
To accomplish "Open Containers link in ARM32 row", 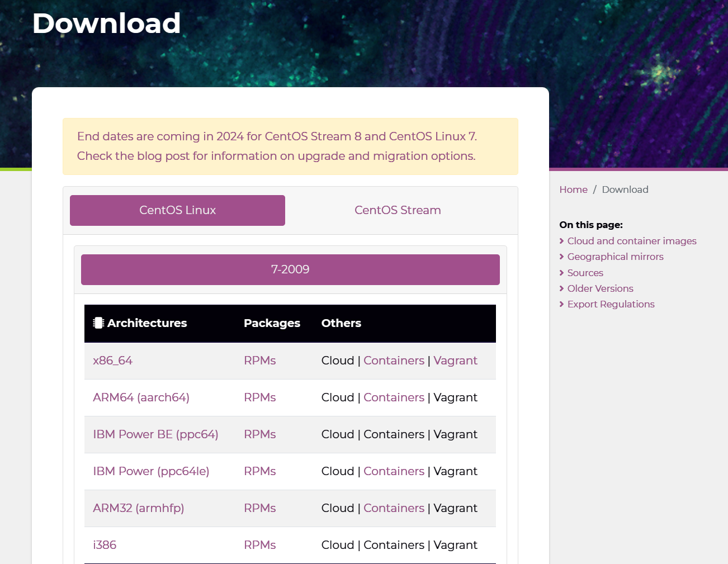I will click(394, 508).
